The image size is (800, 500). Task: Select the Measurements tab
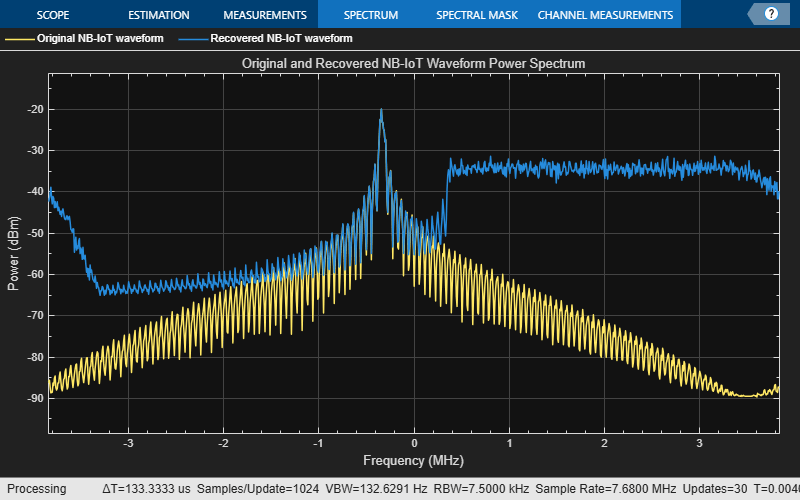pyautogui.click(x=264, y=15)
